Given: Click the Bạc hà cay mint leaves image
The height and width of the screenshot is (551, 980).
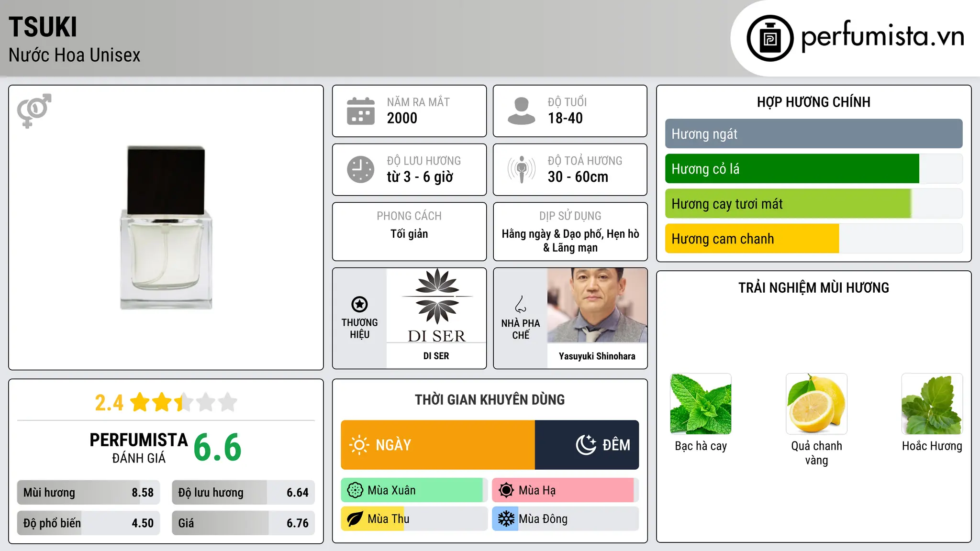Looking at the screenshot, I should 701,404.
